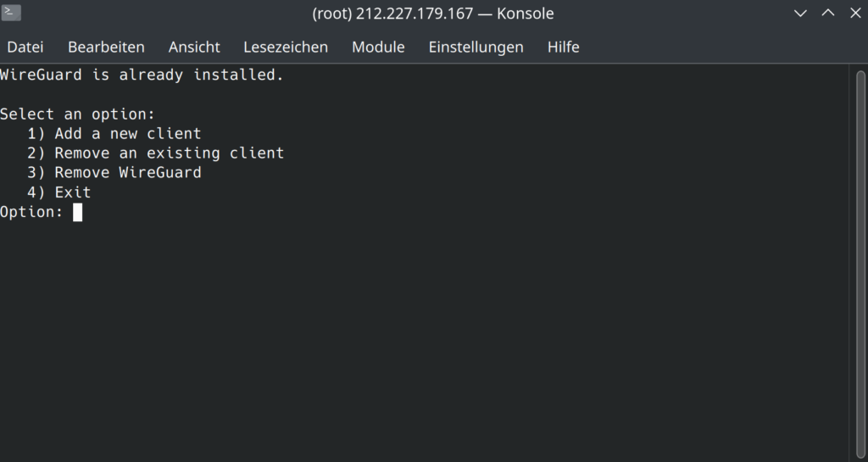Click the Konsole terminal icon in title bar
Viewport: 868px width, 462px height.
[x=11, y=12]
